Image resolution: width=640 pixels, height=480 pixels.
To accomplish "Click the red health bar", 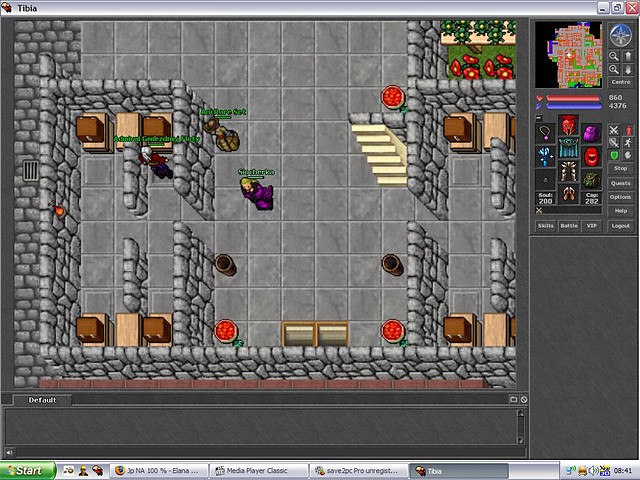I will pos(573,98).
